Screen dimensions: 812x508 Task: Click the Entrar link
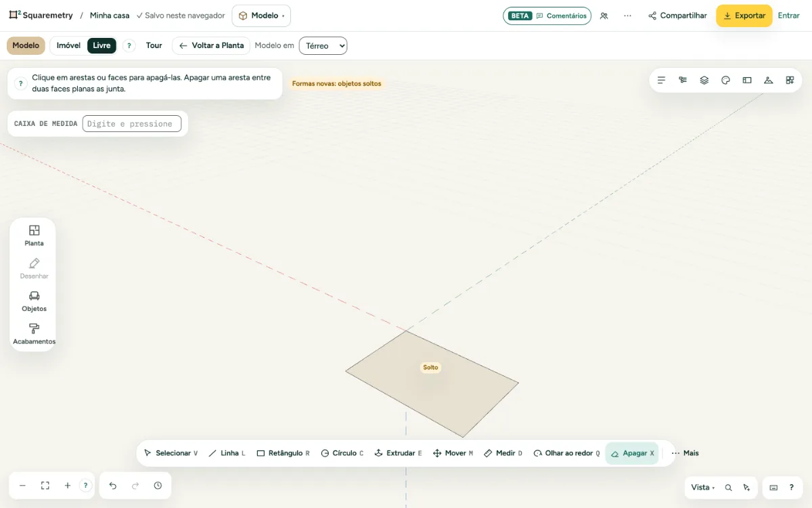[789, 16]
